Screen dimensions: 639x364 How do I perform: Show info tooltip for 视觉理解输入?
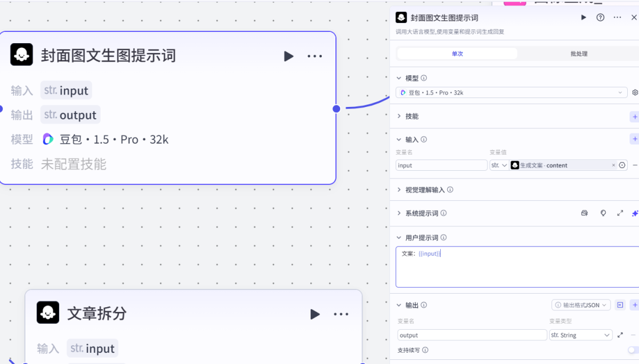450,190
